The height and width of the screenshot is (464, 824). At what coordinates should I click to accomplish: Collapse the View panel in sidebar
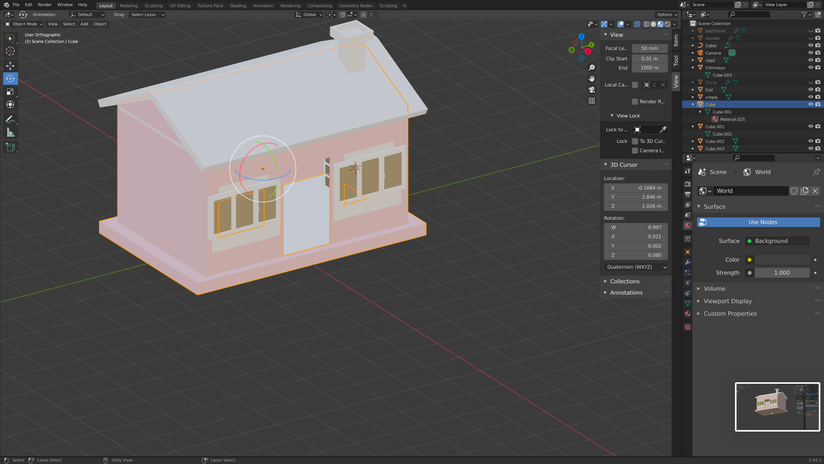605,35
